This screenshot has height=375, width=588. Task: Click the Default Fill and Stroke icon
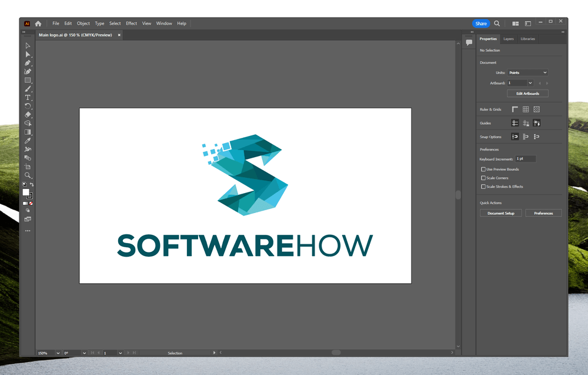click(24, 184)
